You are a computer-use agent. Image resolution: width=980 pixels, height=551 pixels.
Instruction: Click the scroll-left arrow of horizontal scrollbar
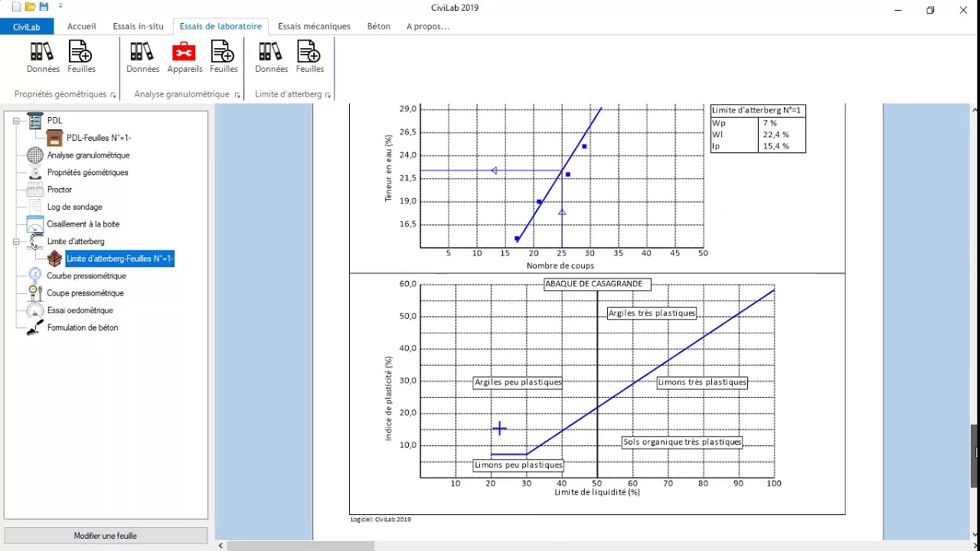(x=220, y=546)
